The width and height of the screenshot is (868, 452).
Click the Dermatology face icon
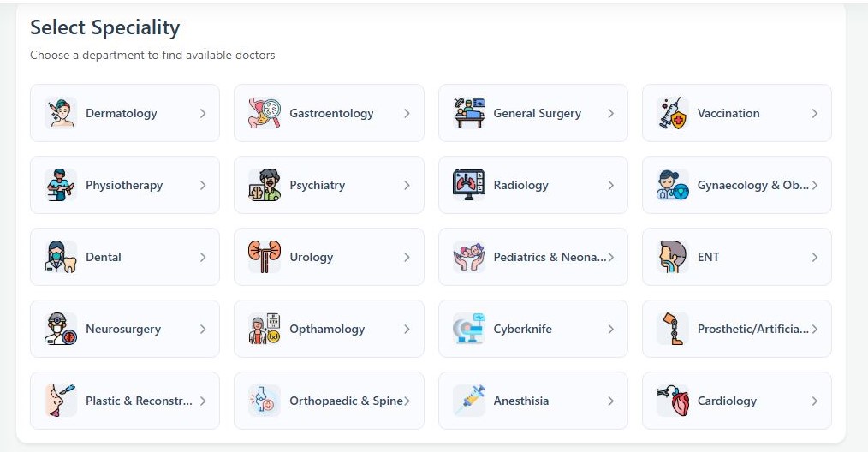tap(61, 113)
